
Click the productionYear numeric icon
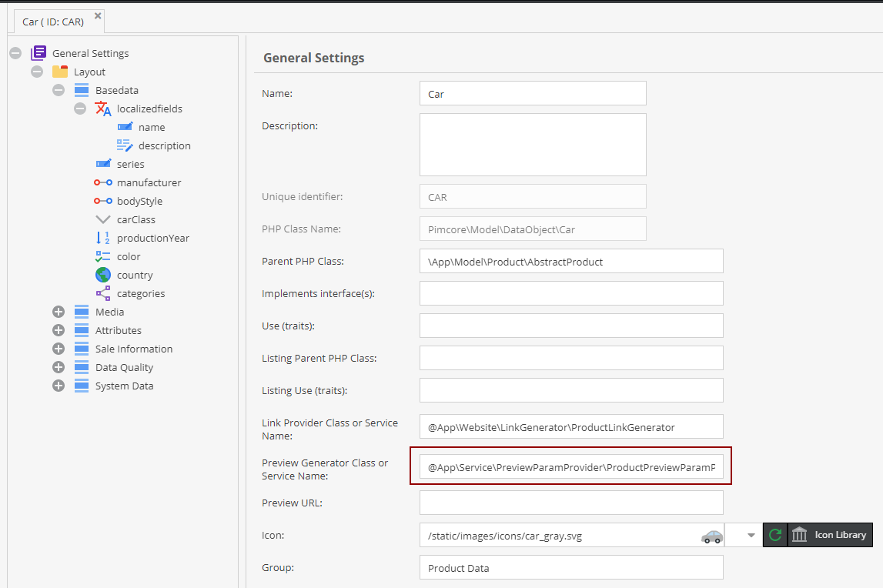pyautogui.click(x=103, y=238)
